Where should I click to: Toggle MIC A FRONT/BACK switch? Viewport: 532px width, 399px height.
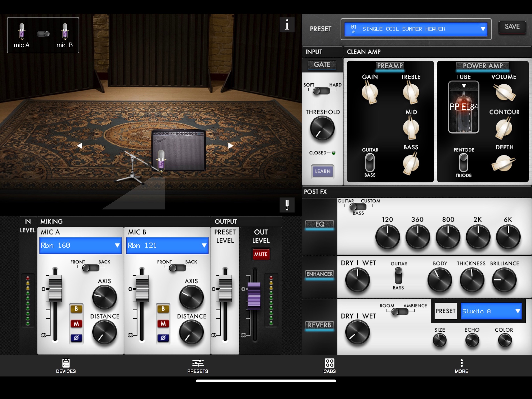pyautogui.click(x=91, y=268)
